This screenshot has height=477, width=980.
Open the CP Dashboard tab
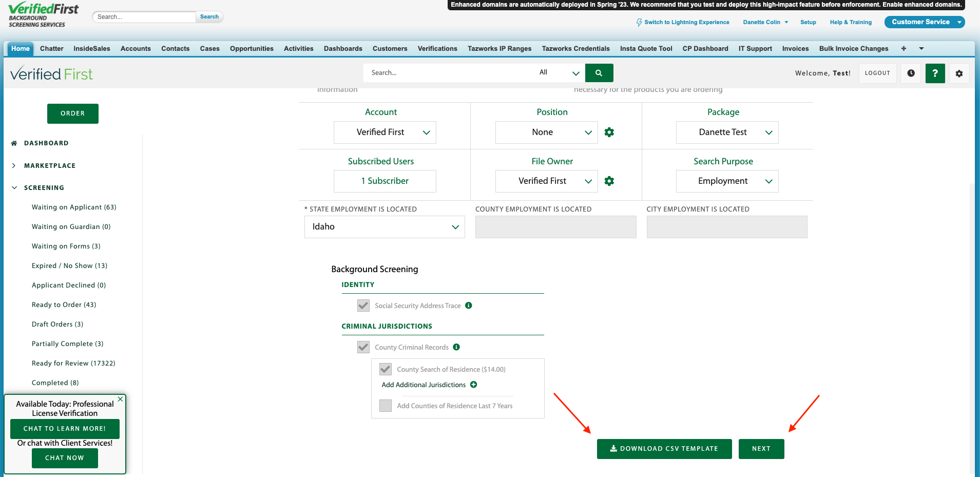pyautogui.click(x=705, y=49)
